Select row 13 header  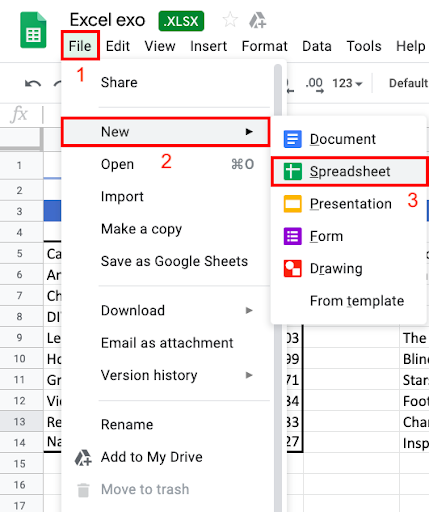pos(21,422)
